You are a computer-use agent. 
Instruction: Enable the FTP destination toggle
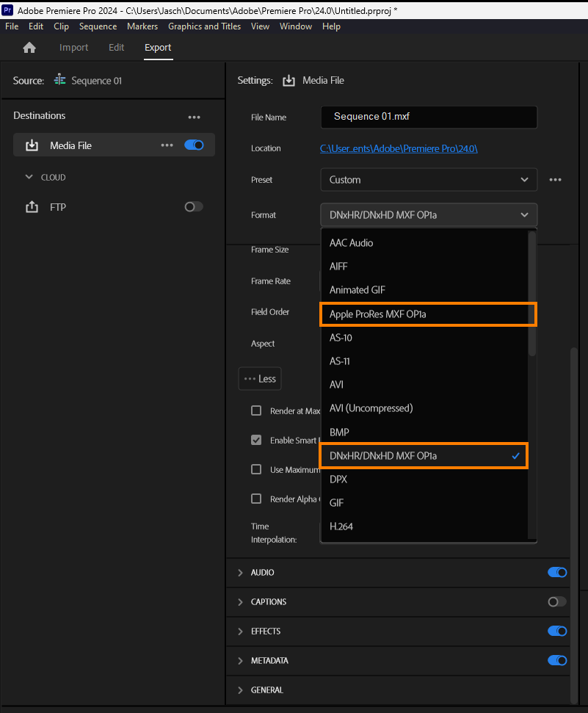(194, 207)
